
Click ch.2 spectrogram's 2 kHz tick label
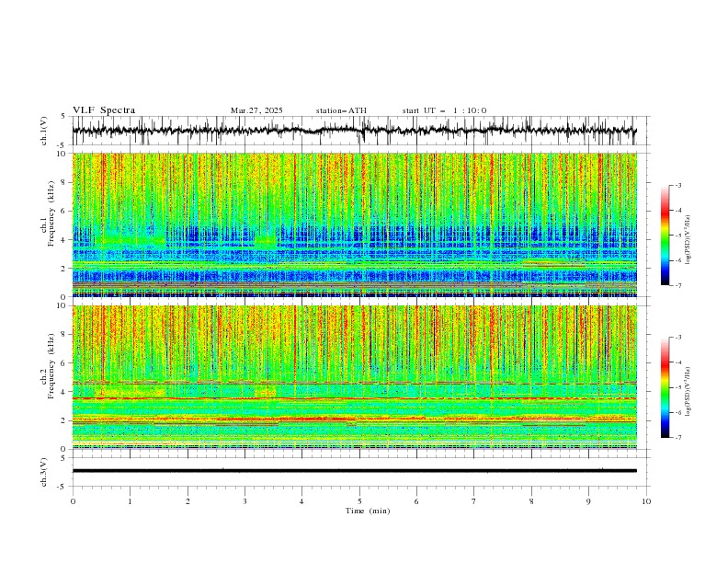[x=64, y=420]
